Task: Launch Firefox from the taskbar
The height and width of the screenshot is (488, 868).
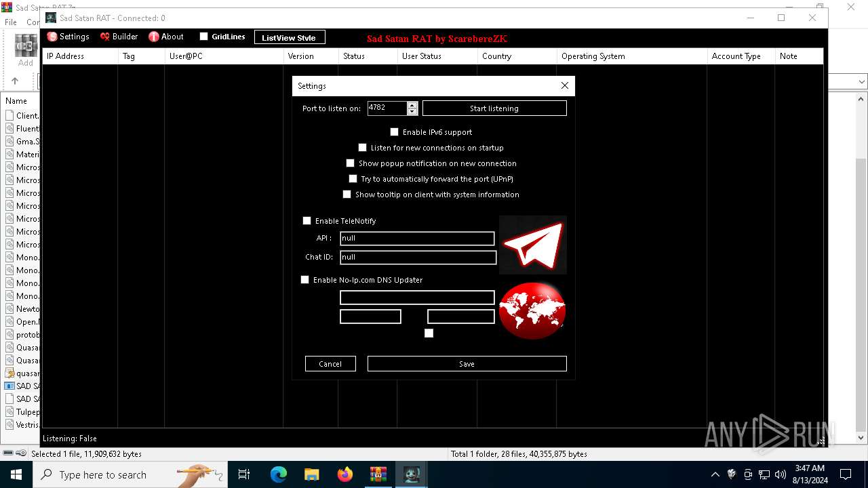Action: [x=345, y=474]
